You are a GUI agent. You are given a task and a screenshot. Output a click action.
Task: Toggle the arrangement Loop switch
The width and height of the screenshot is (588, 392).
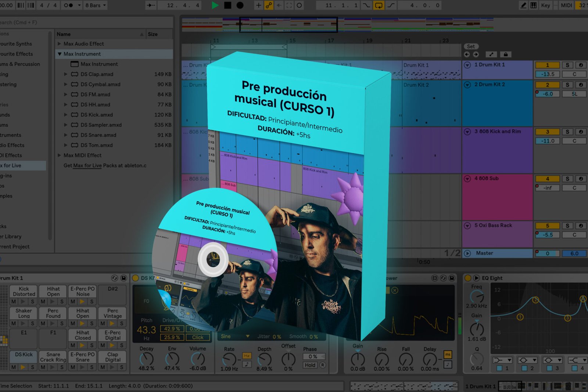tap(379, 5)
